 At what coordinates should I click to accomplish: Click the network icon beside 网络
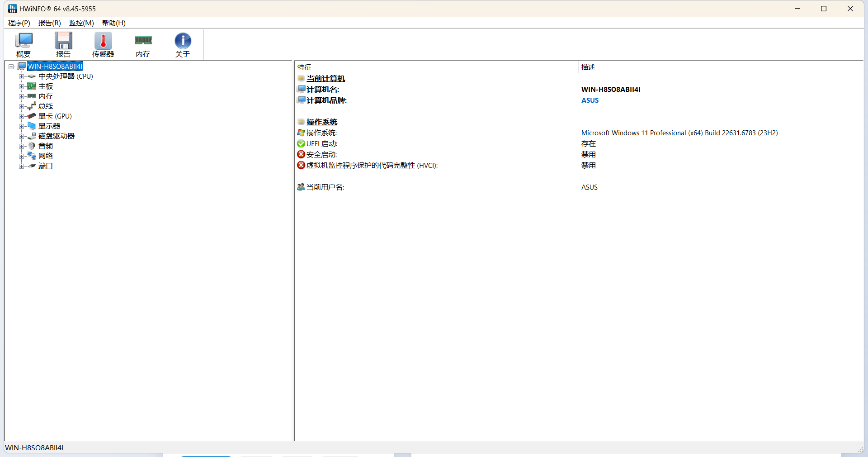click(32, 156)
